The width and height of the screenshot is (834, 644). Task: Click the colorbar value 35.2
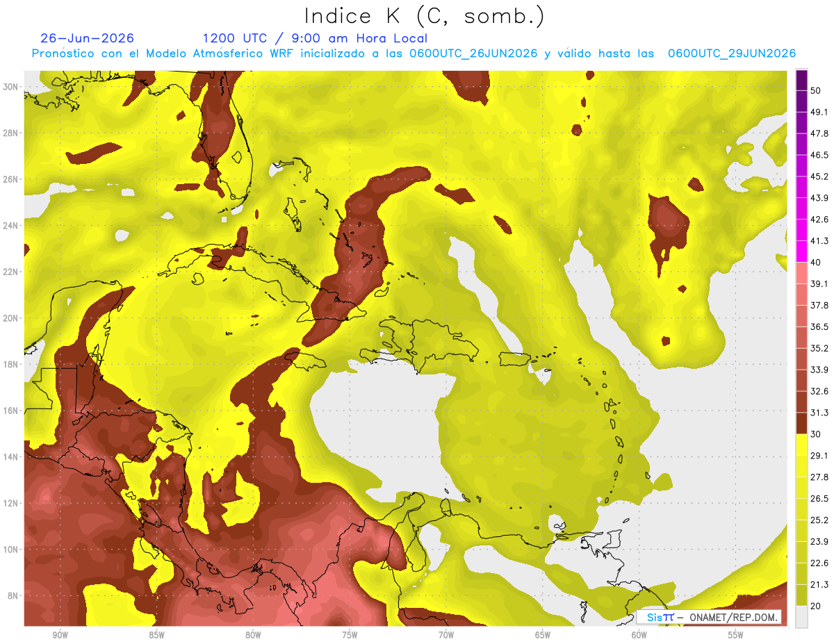point(819,348)
